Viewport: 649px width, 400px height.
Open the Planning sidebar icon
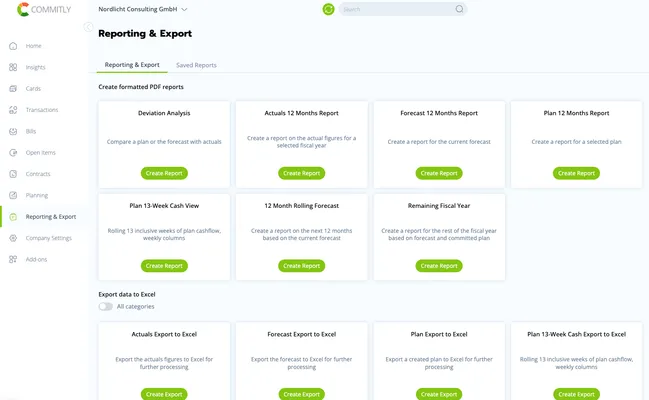[x=13, y=195]
